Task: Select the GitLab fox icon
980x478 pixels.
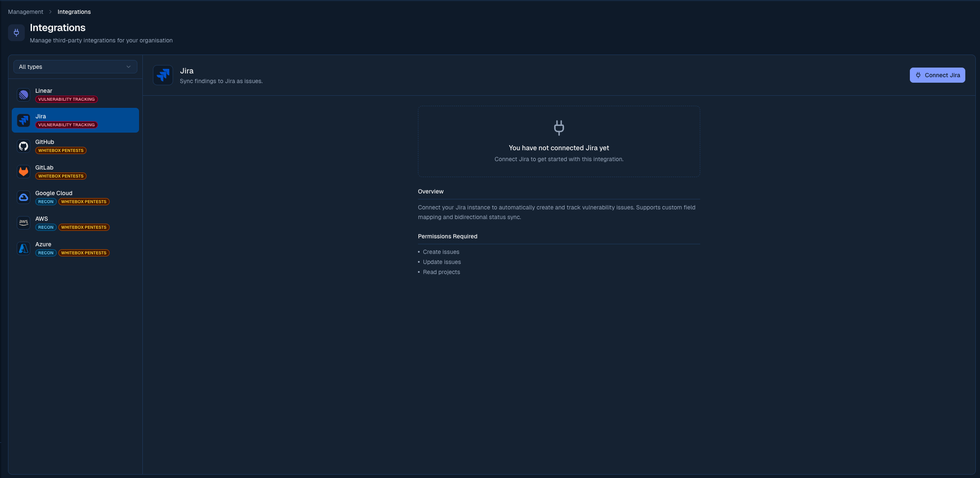Action: (24, 172)
